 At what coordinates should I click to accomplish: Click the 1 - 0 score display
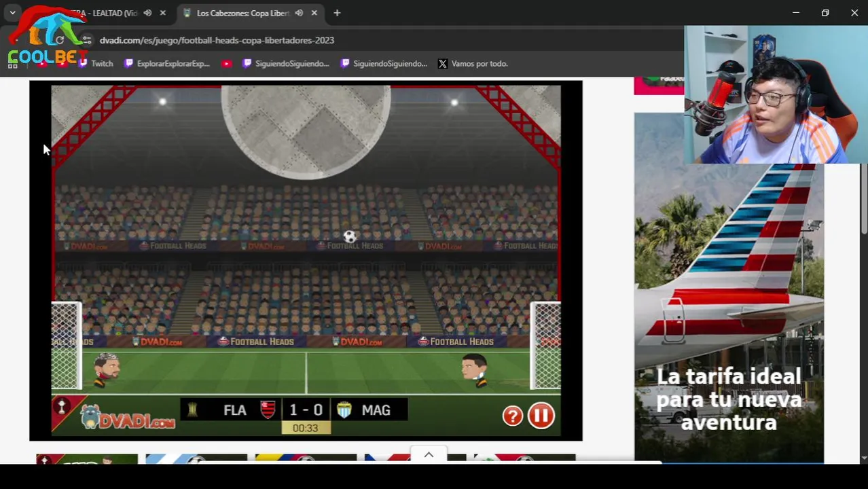coord(306,410)
